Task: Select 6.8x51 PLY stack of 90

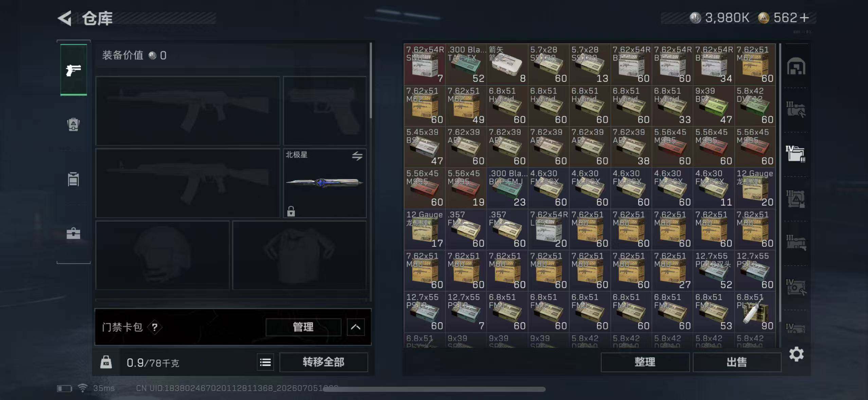Action: tap(755, 312)
